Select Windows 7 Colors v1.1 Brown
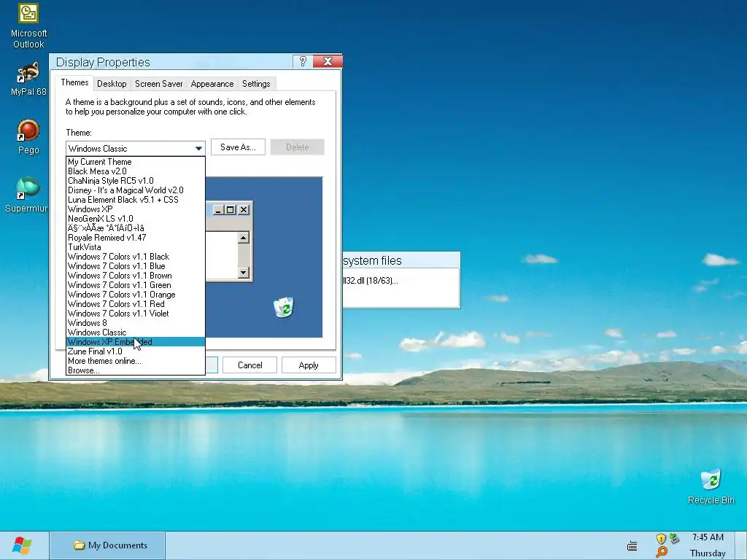The height and width of the screenshot is (560, 747). tap(135, 276)
